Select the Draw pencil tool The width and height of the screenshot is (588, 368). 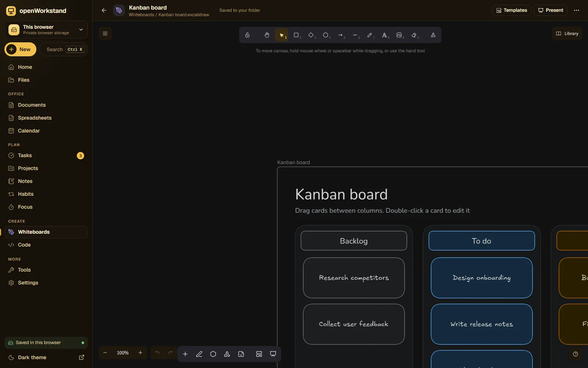point(370,35)
